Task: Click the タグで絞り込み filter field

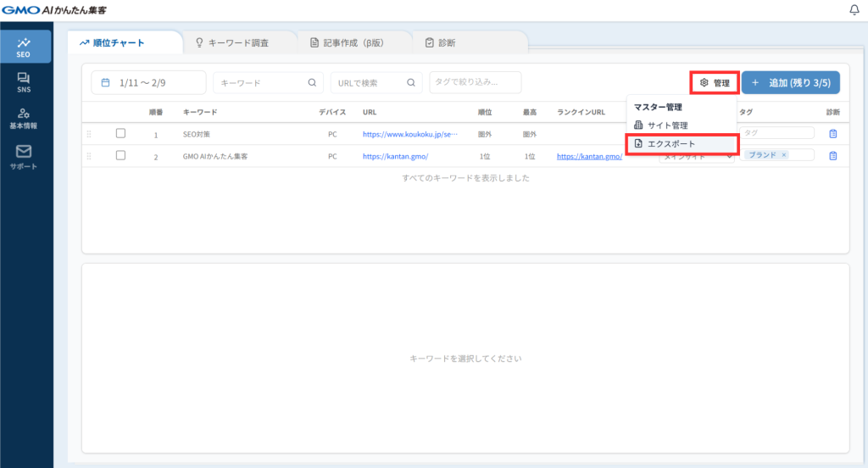Action: pos(475,82)
